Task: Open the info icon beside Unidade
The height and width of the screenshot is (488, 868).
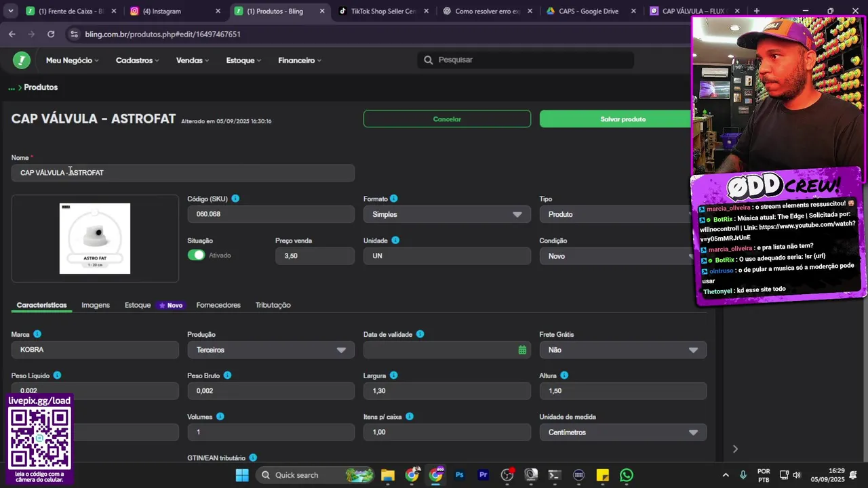Action: pos(395,240)
